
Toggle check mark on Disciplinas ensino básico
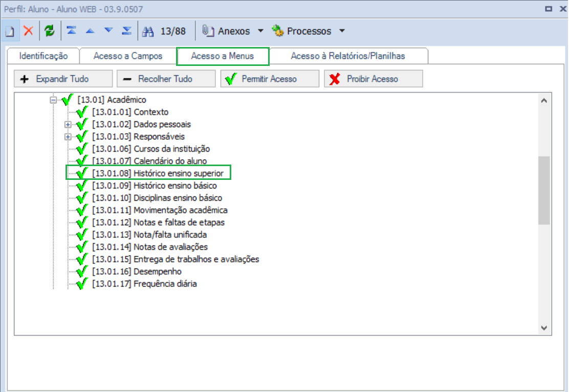click(82, 197)
